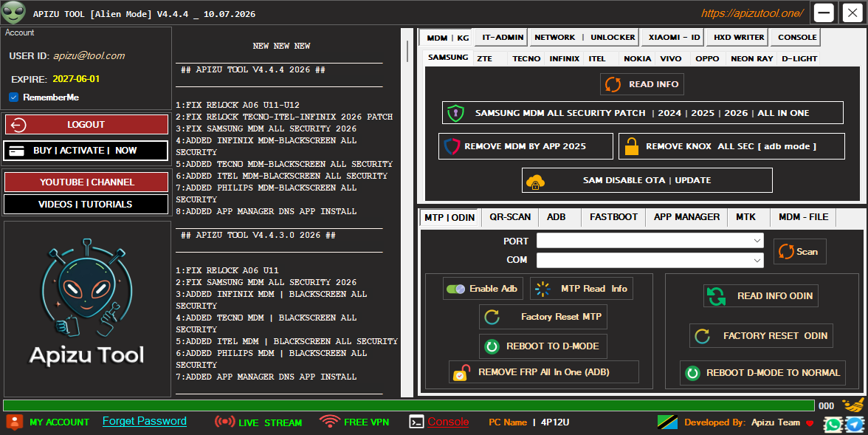The image size is (868, 435).
Task: Switch to the NETWORK | UNLOCKER tab
Action: pyautogui.click(x=584, y=37)
